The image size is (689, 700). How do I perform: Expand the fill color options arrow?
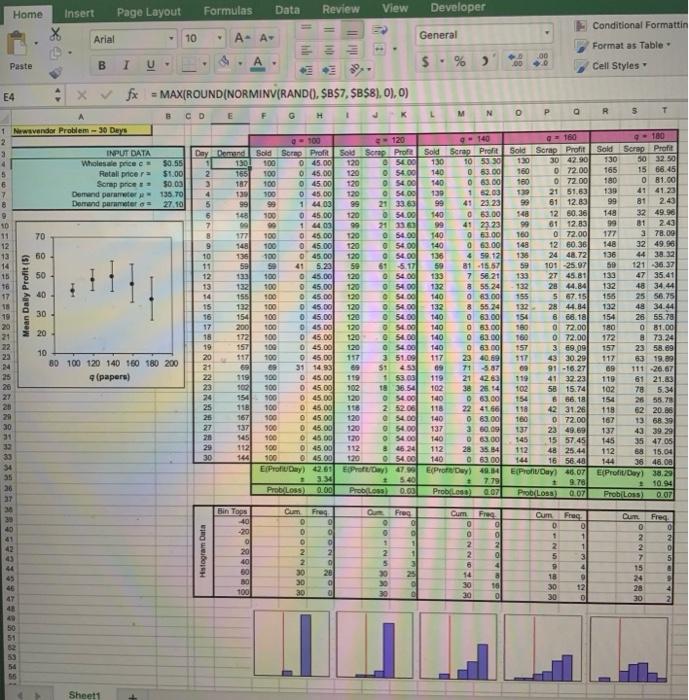(x=241, y=64)
